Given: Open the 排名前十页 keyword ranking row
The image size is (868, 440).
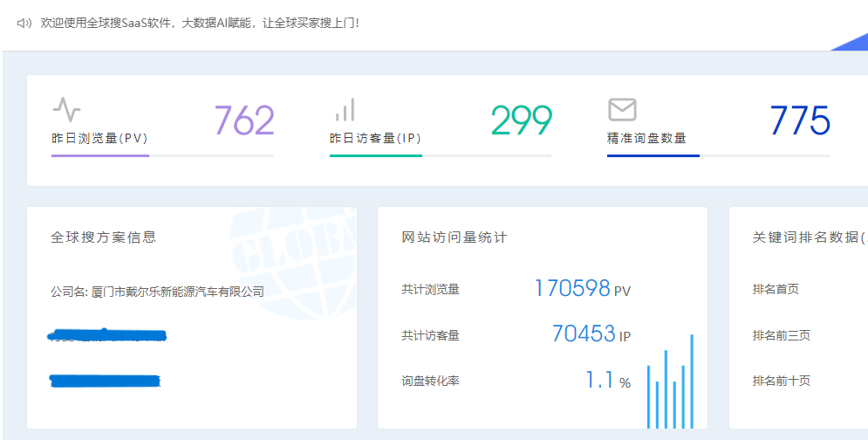Looking at the screenshot, I should 781,381.
